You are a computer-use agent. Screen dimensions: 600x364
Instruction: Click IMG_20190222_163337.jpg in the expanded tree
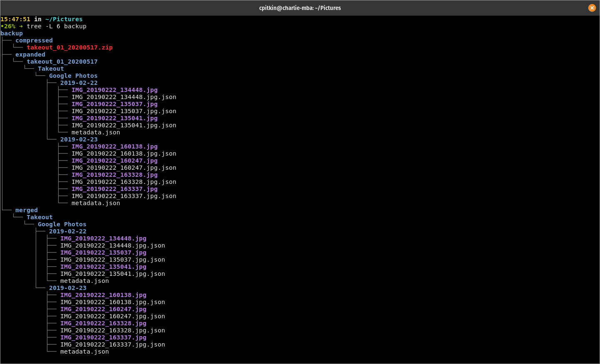tap(114, 189)
